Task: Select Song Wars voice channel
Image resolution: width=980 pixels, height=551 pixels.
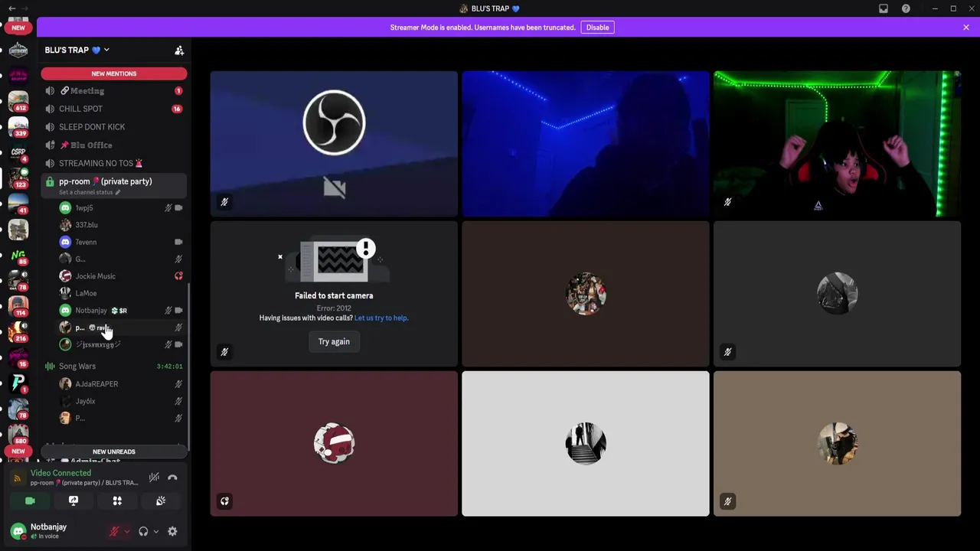Action: click(x=113, y=367)
